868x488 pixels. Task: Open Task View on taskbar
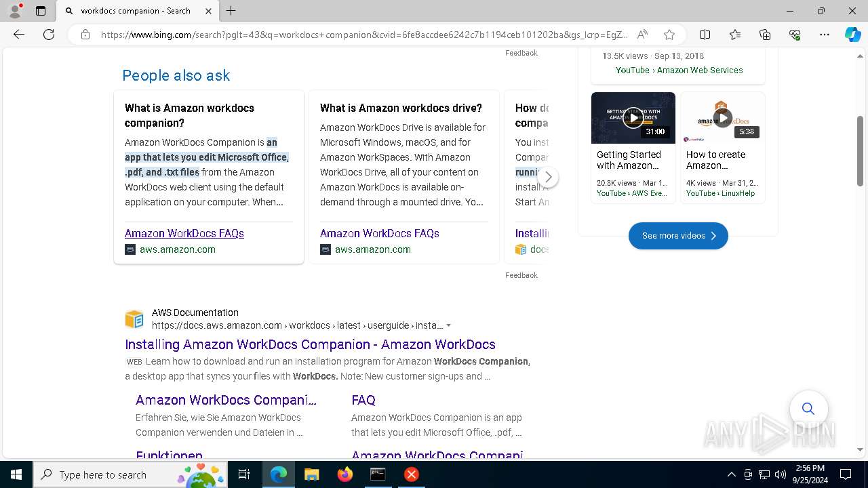244,474
